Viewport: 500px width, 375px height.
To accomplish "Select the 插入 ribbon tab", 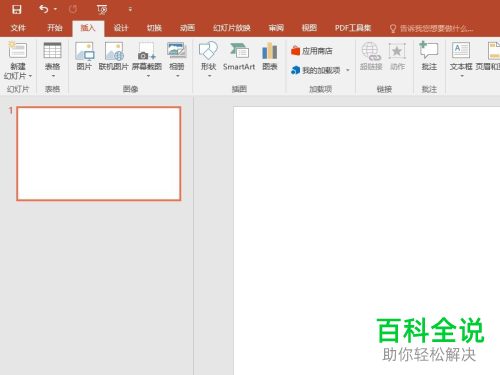I will [88, 28].
